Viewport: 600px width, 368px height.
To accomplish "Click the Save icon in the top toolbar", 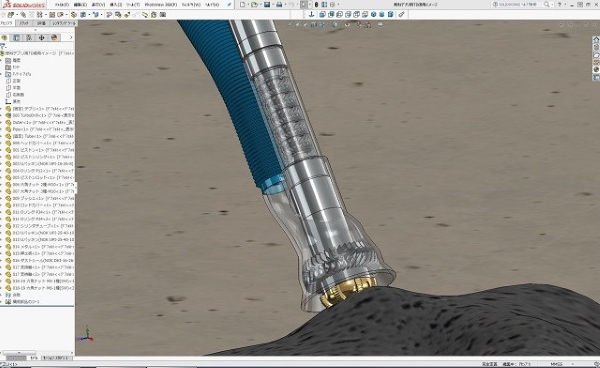I will 267,5.
